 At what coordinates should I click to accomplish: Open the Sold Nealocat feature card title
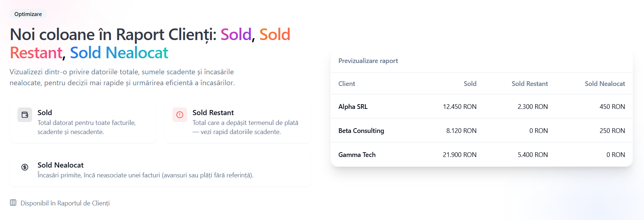[x=61, y=165]
